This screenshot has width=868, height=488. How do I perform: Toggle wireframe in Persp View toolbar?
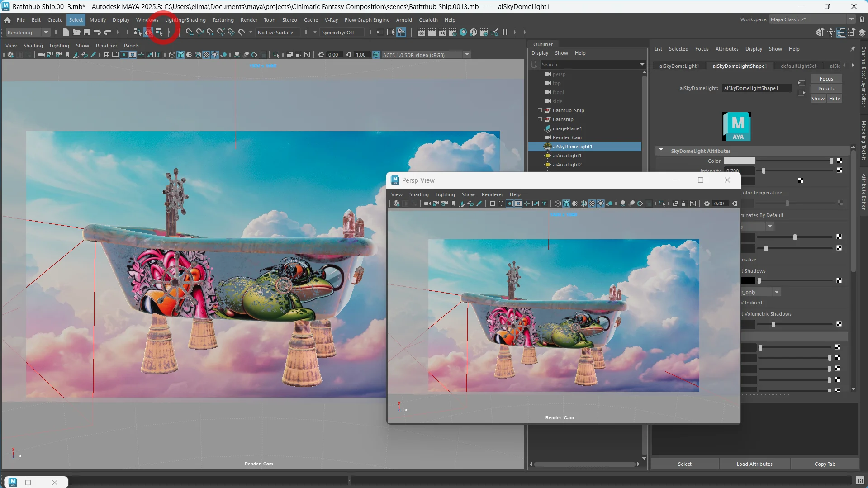click(x=558, y=204)
